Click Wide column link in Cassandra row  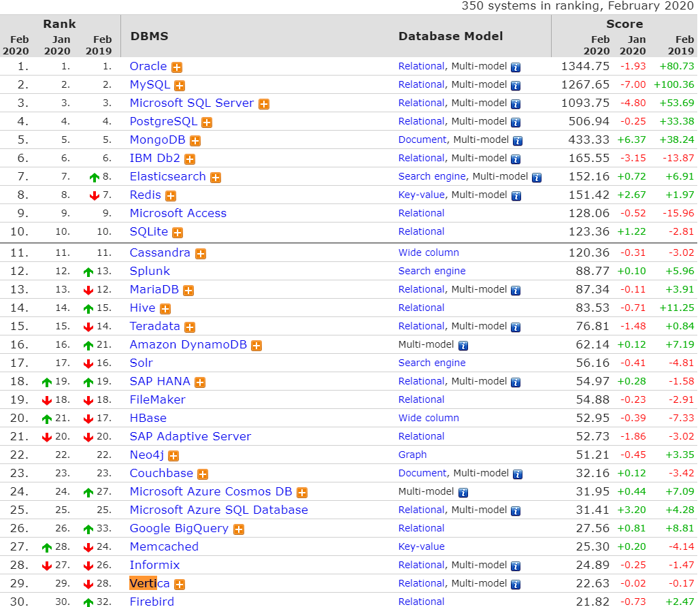tap(429, 252)
